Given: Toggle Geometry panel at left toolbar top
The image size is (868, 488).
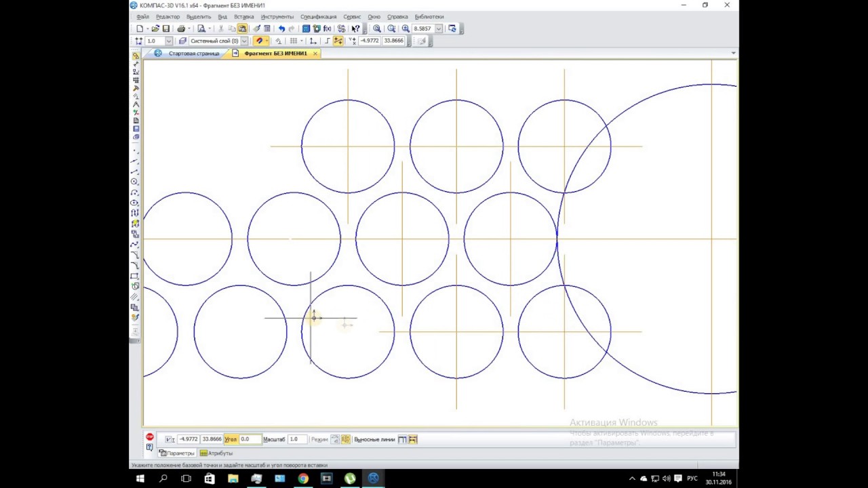Looking at the screenshot, I should [x=136, y=56].
